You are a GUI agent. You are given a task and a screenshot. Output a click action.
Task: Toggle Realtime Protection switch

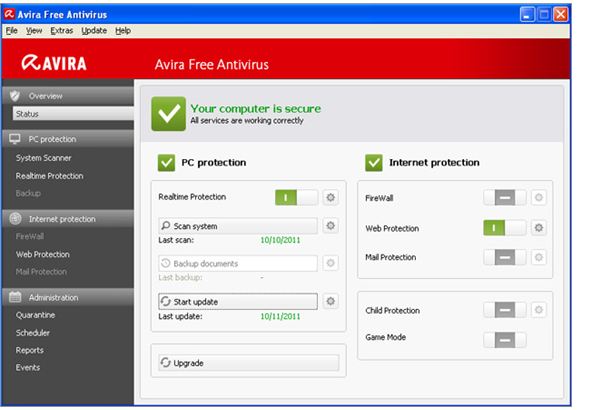click(x=296, y=197)
